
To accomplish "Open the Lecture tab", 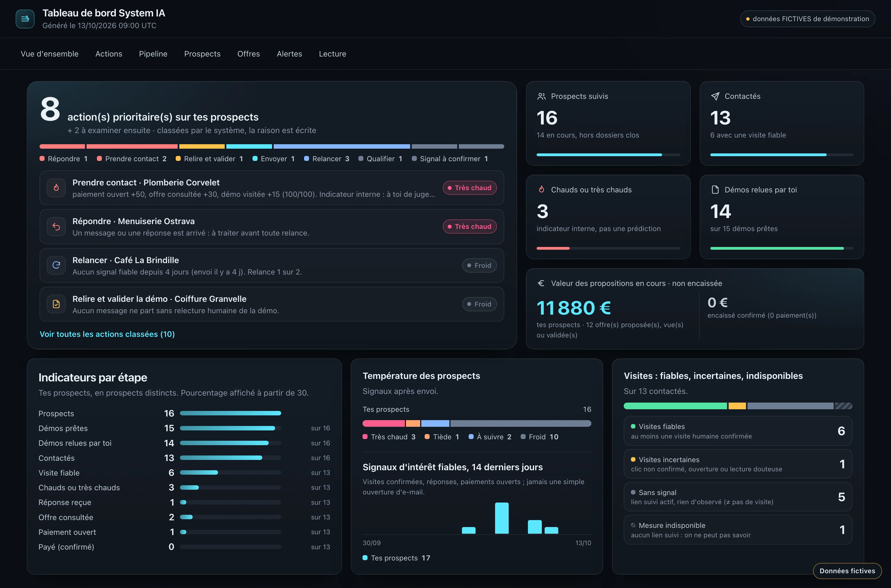I will point(333,54).
